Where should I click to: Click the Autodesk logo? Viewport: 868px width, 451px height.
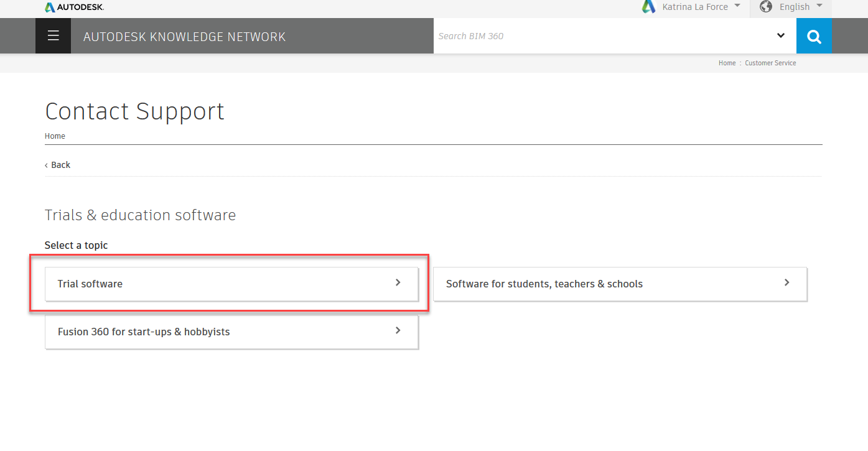coord(73,7)
